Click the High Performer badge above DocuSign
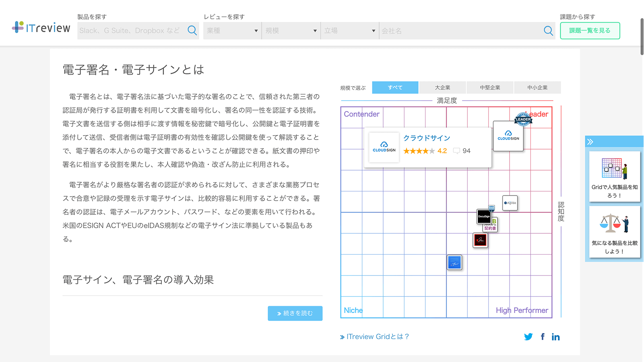Viewport: 644px width, 362px height. click(491, 208)
